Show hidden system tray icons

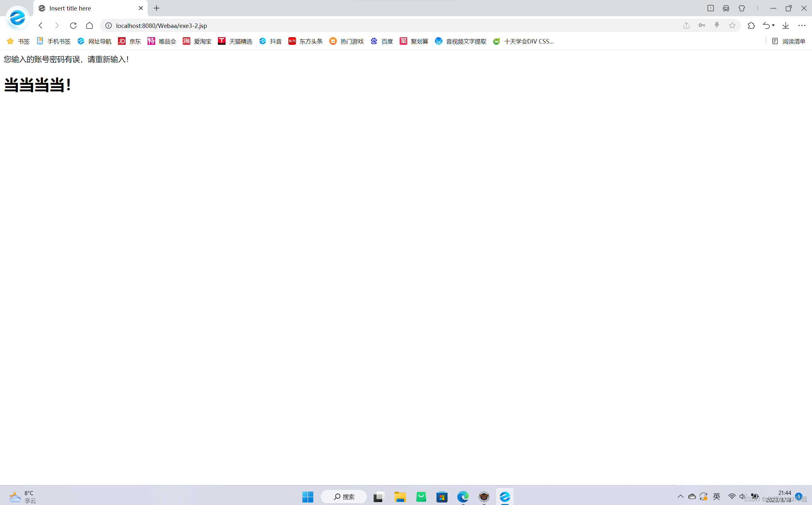680,496
